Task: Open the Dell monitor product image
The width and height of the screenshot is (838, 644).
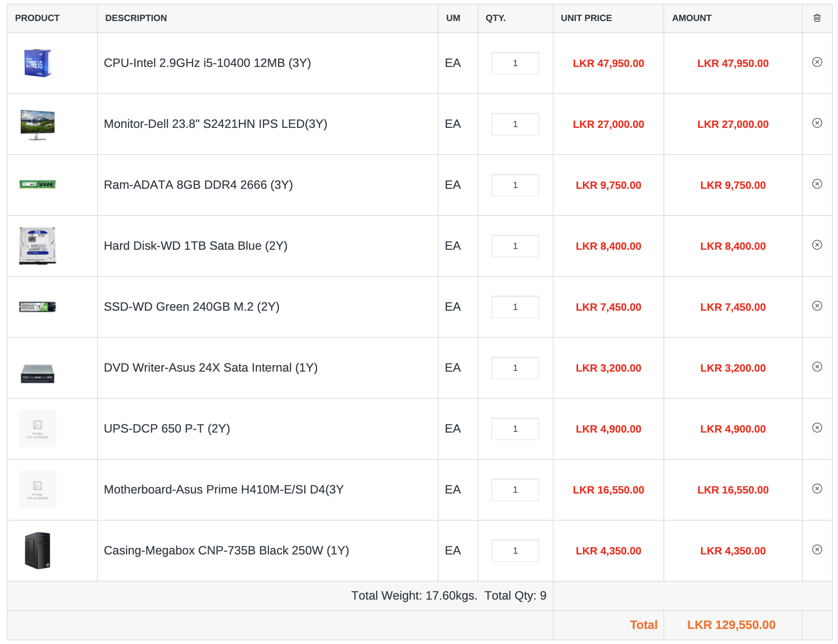Action: click(38, 125)
